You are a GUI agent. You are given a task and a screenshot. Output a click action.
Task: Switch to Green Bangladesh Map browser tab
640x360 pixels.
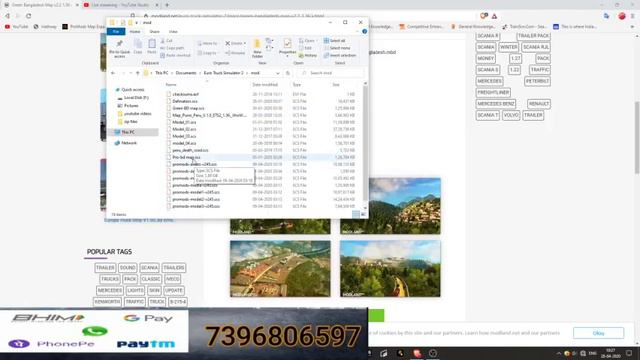[x=41, y=5]
